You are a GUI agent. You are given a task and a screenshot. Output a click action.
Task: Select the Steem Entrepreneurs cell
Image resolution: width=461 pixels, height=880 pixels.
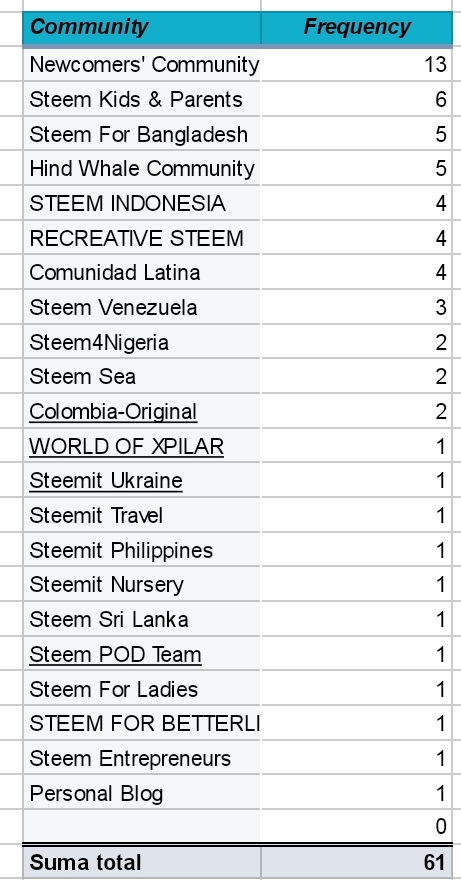[x=142, y=758]
